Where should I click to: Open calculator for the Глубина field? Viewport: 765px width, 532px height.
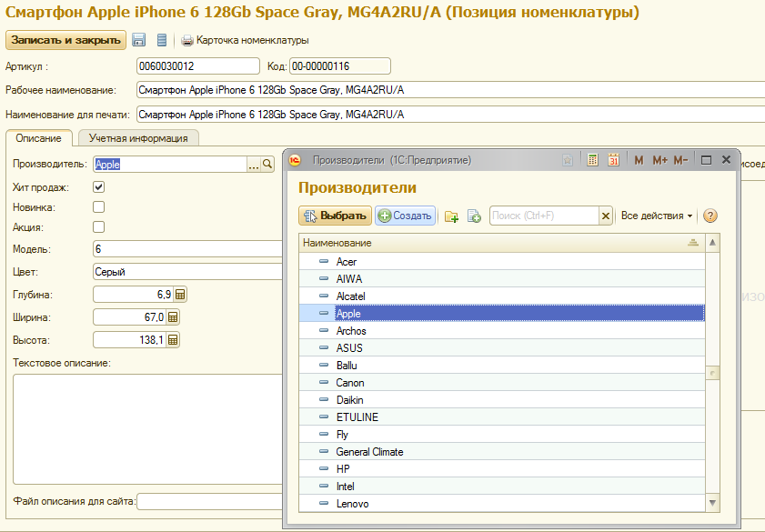tap(180, 295)
